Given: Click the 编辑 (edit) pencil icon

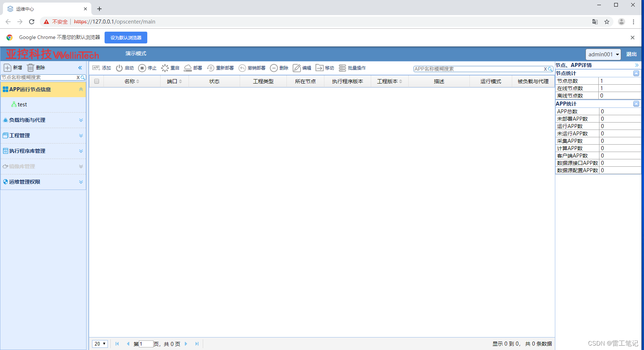Looking at the screenshot, I should click(297, 68).
